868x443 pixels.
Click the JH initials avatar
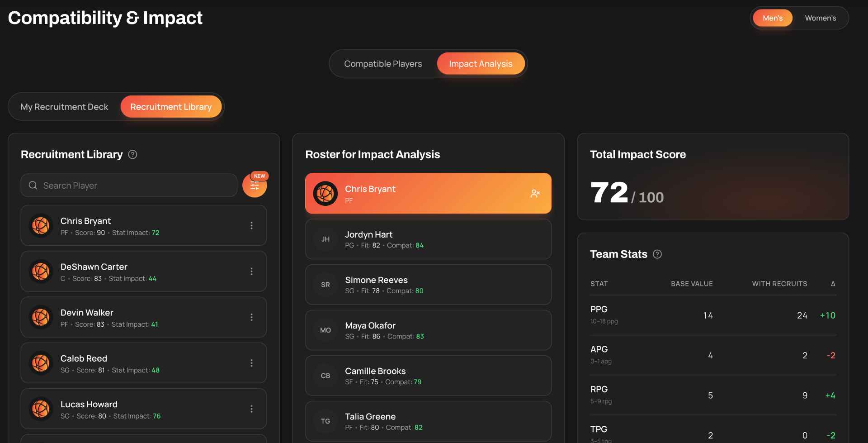coord(325,239)
